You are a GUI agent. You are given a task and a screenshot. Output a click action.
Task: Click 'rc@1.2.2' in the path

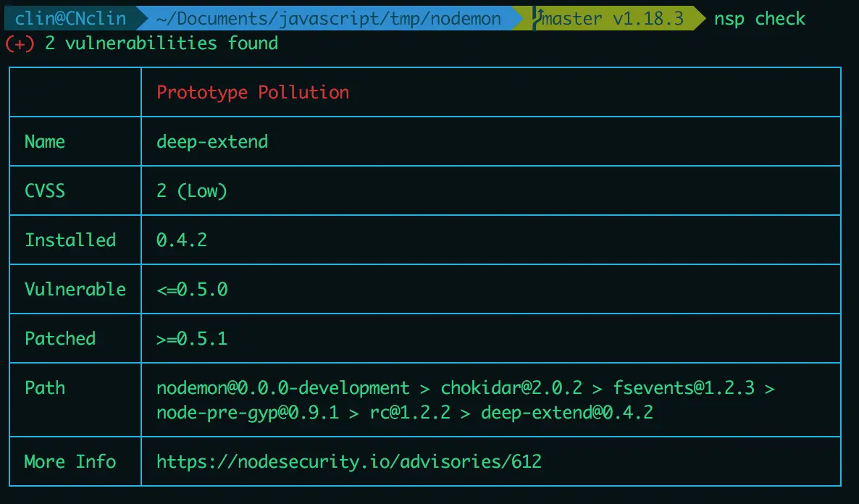(410, 413)
